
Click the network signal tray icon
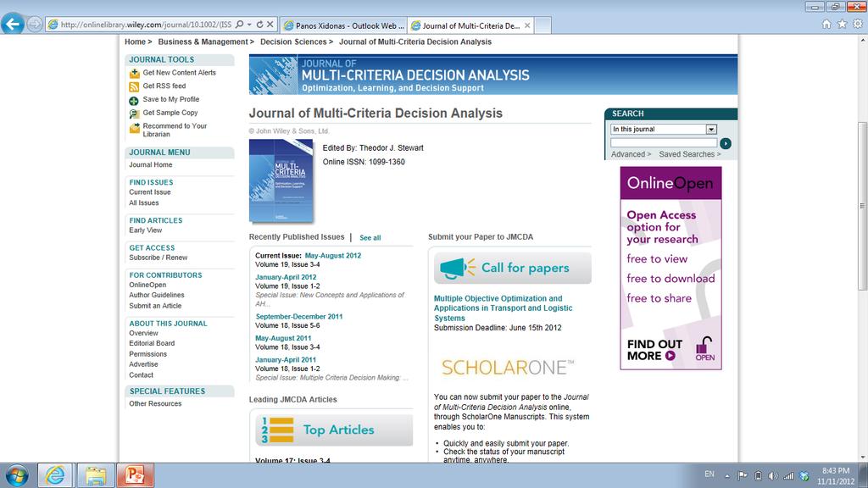(788, 476)
